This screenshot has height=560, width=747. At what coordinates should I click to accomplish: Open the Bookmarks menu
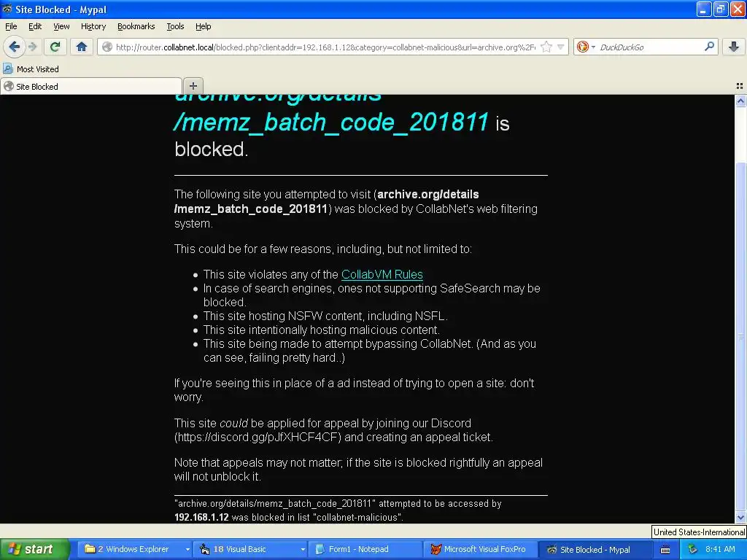click(136, 26)
